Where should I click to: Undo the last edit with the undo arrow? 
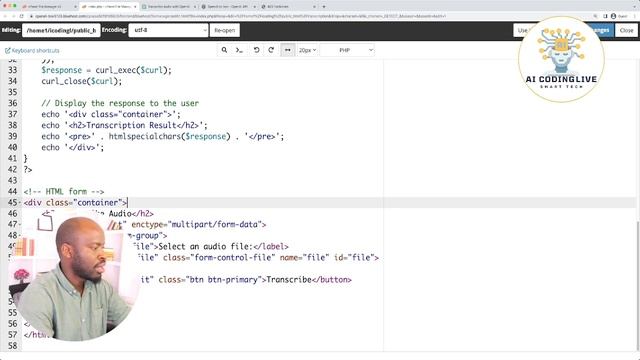click(x=256, y=50)
